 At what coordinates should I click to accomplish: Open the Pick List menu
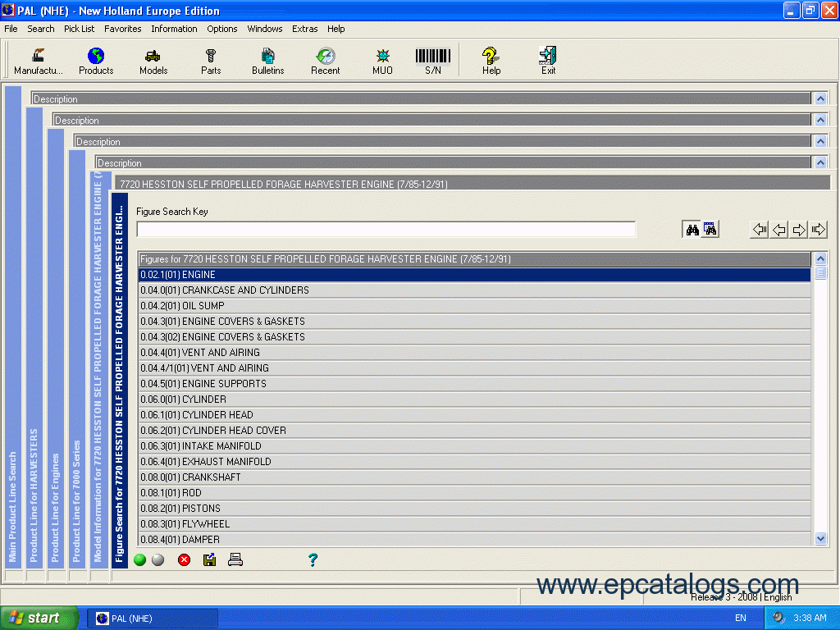coord(79,29)
